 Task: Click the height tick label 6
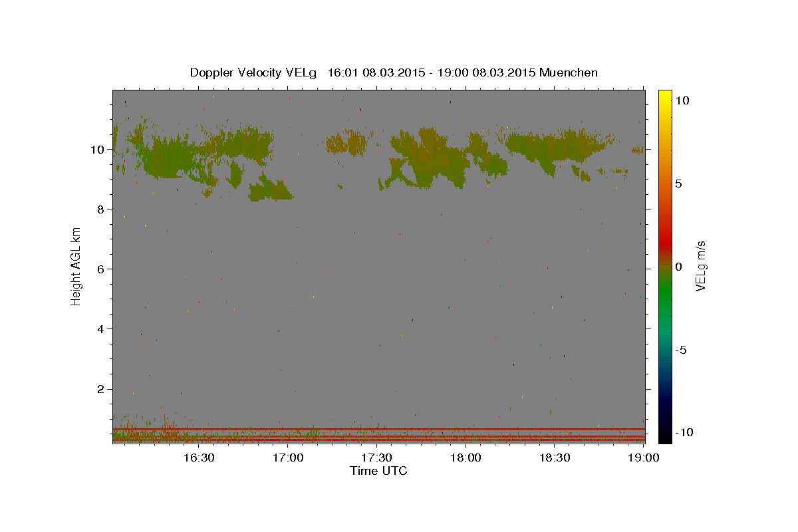coord(102,269)
